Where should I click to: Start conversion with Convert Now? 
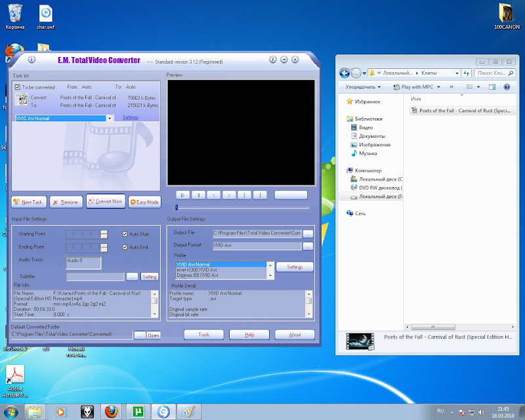click(105, 202)
